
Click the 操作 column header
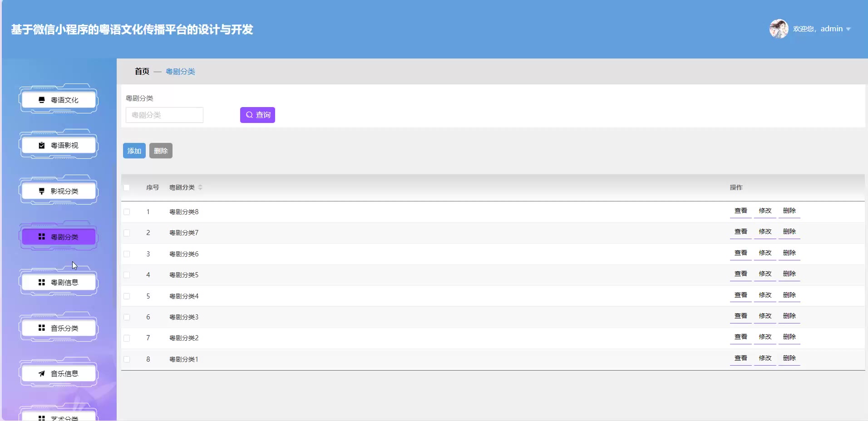[736, 187]
